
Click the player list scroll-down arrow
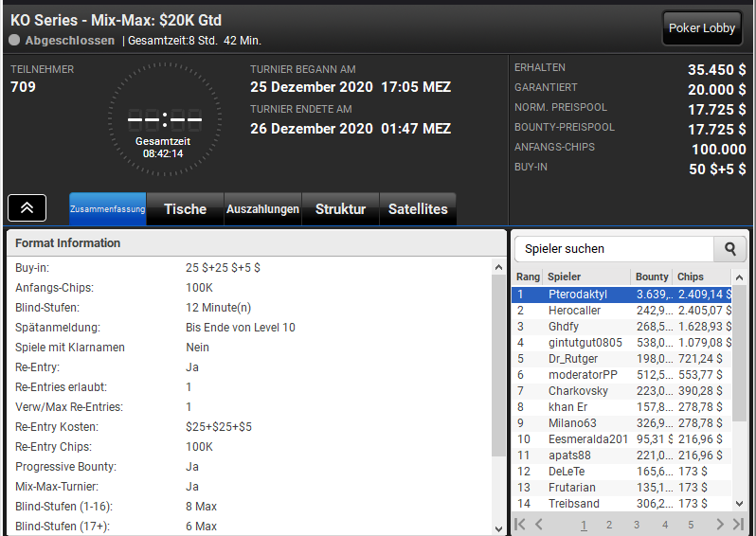[x=739, y=504]
